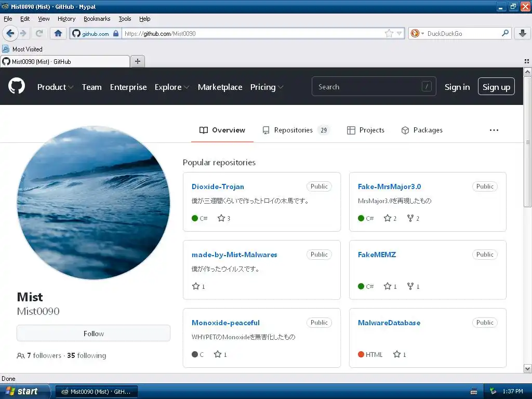Image resolution: width=532 pixels, height=399 pixels.
Task: Open the Tools menu
Action: pyautogui.click(x=125, y=19)
